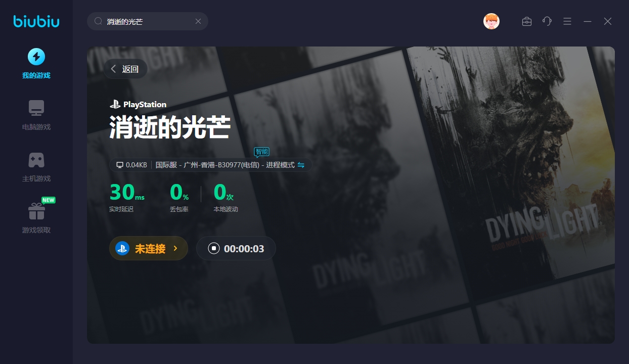Open 游戏领取 gift section
Screen dimensions: 629x364
click(36, 218)
